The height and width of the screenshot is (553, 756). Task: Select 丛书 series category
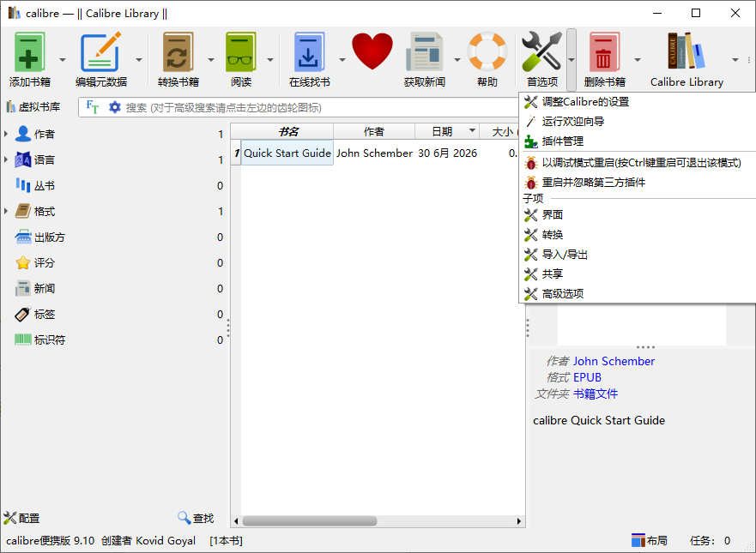tap(45, 185)
